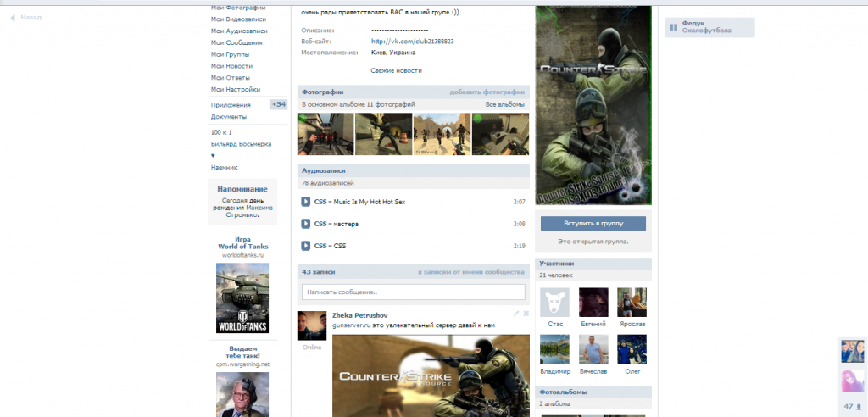The height and width of the screenshot is (417, 868).
Task: Play the CSS – CSS audio track
Action: [306, 246]
